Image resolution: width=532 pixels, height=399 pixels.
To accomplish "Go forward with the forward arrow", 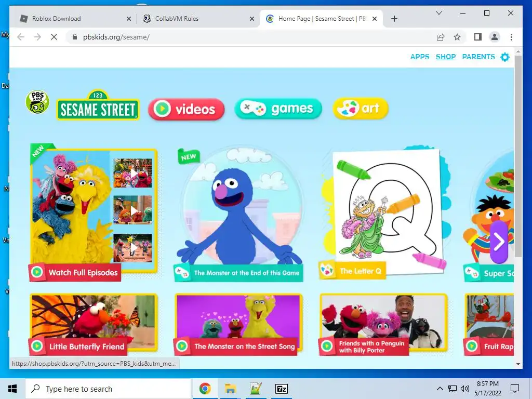I will click(37, 37).
